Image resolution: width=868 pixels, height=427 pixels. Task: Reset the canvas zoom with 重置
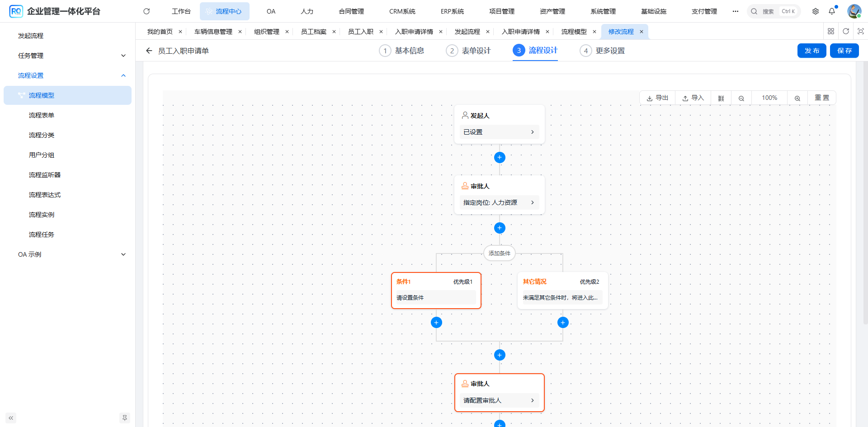click(x=822, y=98)
